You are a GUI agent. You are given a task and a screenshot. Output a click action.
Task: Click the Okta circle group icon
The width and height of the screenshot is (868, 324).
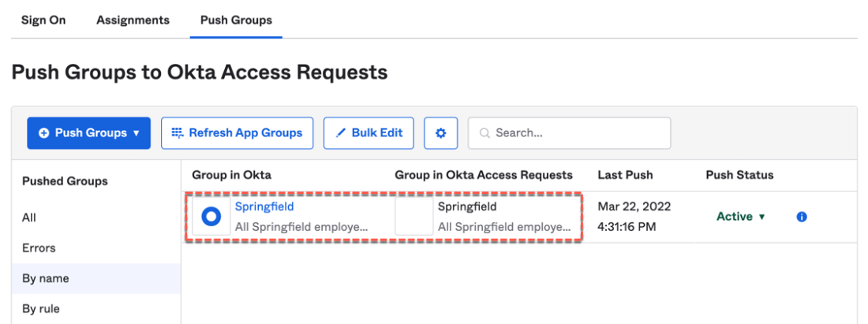211,217
